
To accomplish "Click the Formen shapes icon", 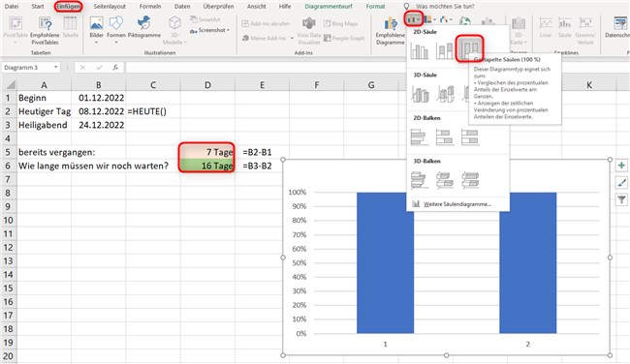I will coord(116,24).
